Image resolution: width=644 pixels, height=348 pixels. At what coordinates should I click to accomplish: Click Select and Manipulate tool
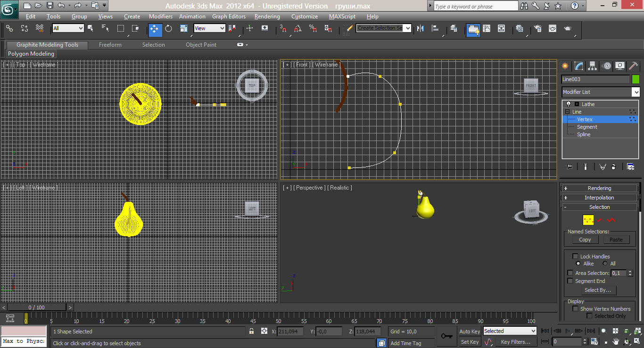tap(250, 28)
